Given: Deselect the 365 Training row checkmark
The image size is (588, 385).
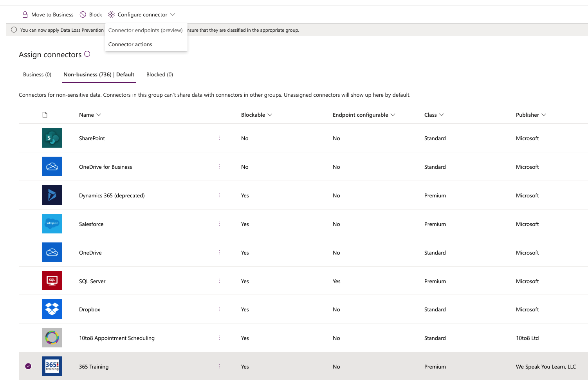Looking at the screenshot, I should click(28, 366).
